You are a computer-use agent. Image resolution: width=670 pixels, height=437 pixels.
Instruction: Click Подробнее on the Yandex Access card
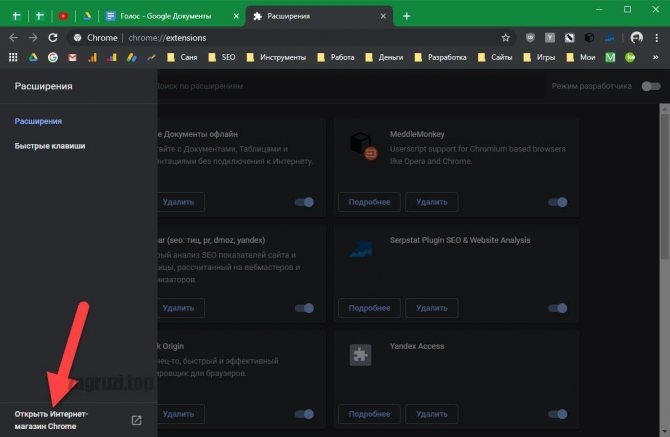pyautogui.click(x=369, y=414)
